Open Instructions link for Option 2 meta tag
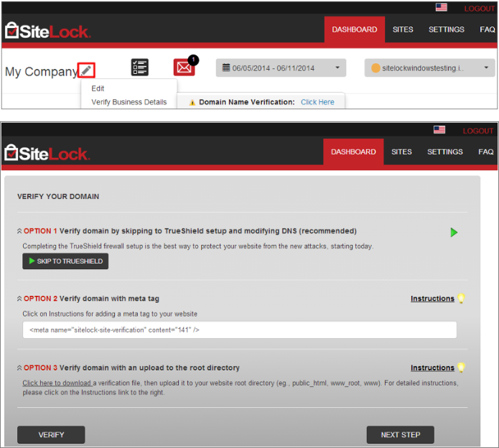 [x=432, y=299]
